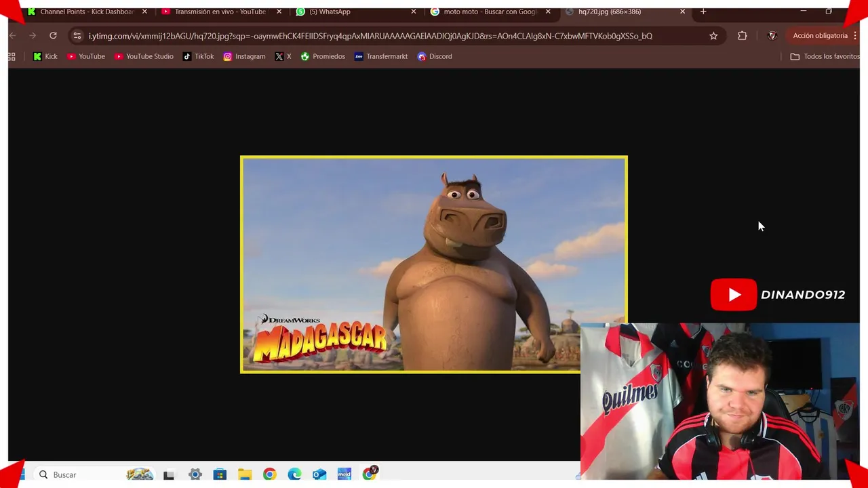Open the Extensions puzzle icon
Viewport: 868px width, 488px height.
point(743,36)
